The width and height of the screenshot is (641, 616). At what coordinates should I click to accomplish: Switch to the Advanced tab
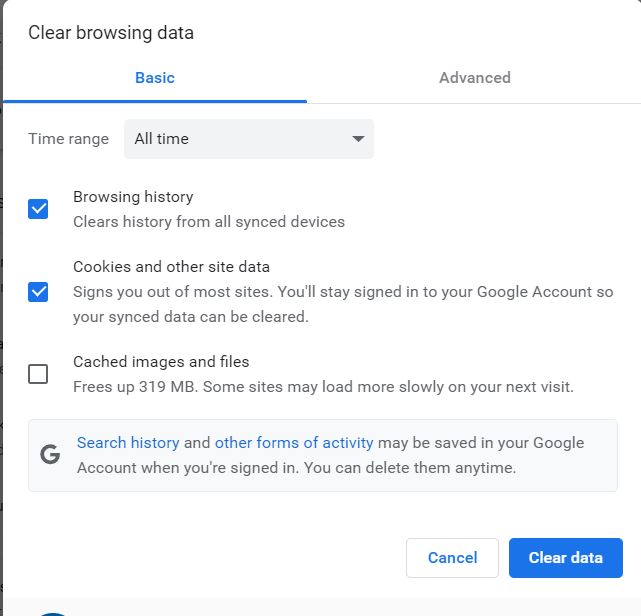[475, 78]
